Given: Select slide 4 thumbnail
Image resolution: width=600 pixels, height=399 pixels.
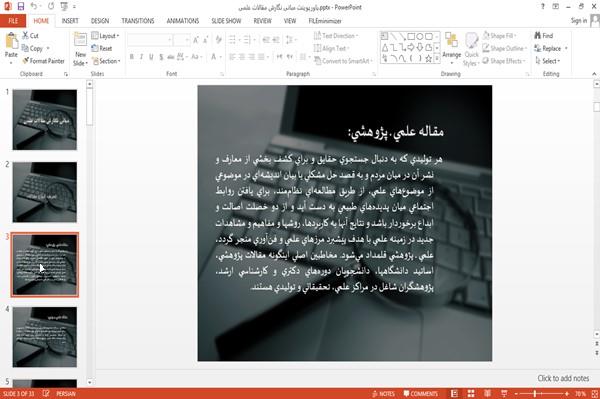Looking at the screenshot, I should tap(45, 337).
